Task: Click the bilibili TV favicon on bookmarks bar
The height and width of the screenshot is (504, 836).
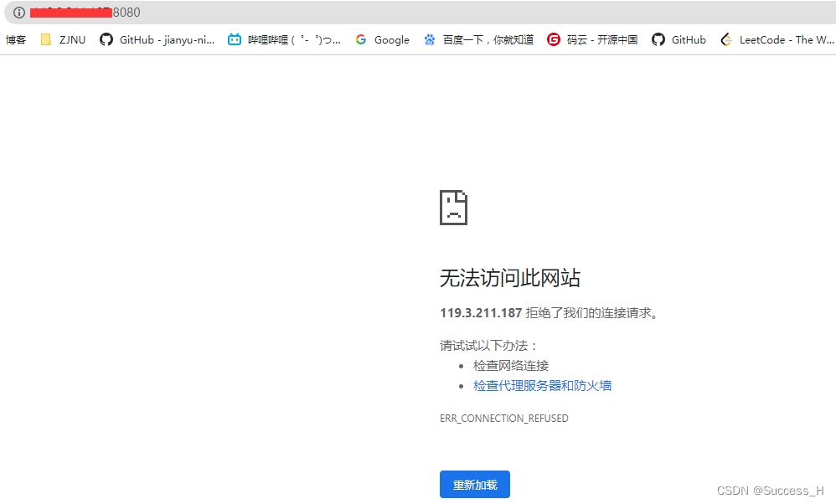Action: (234, 39)
